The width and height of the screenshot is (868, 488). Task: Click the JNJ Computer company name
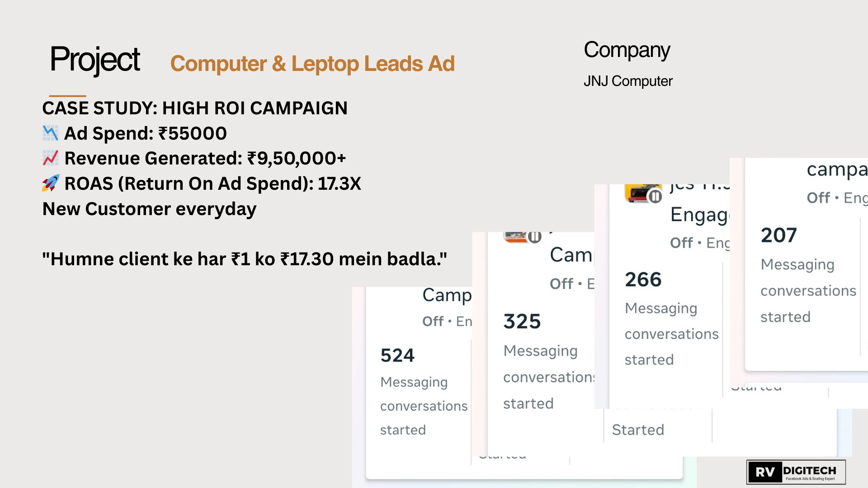click(628, 81)
